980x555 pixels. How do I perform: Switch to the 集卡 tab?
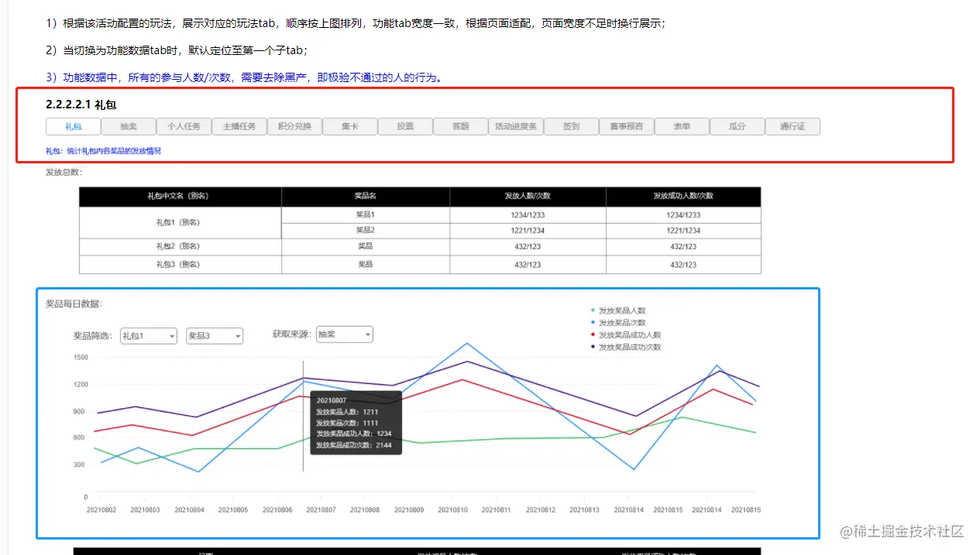(349, 126)
